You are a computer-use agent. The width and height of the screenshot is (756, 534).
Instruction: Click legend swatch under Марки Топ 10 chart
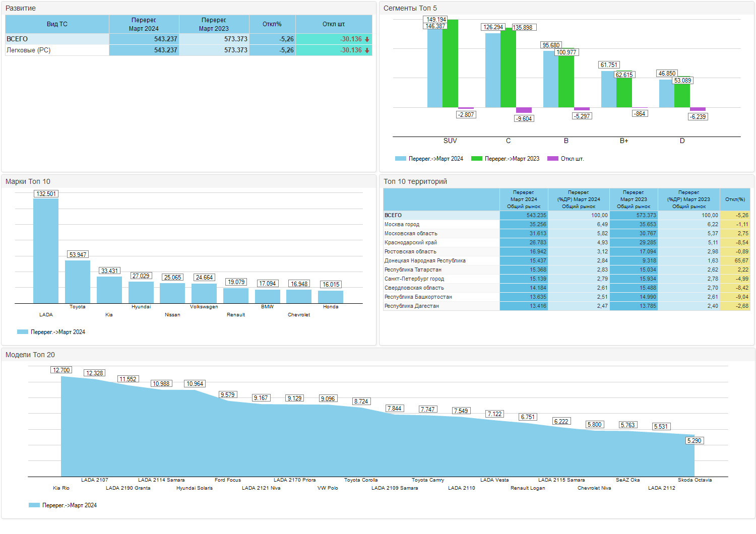23,332
